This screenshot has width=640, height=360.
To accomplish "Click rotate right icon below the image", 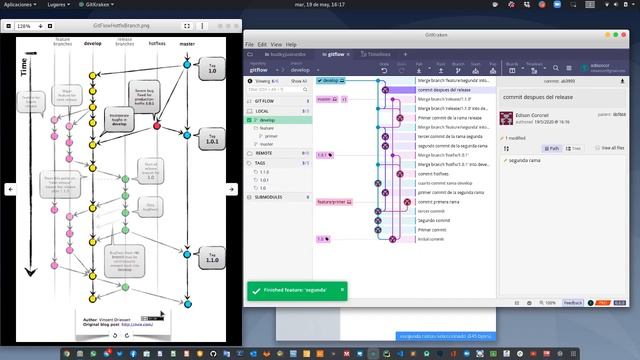I will (x=127, y=336).
